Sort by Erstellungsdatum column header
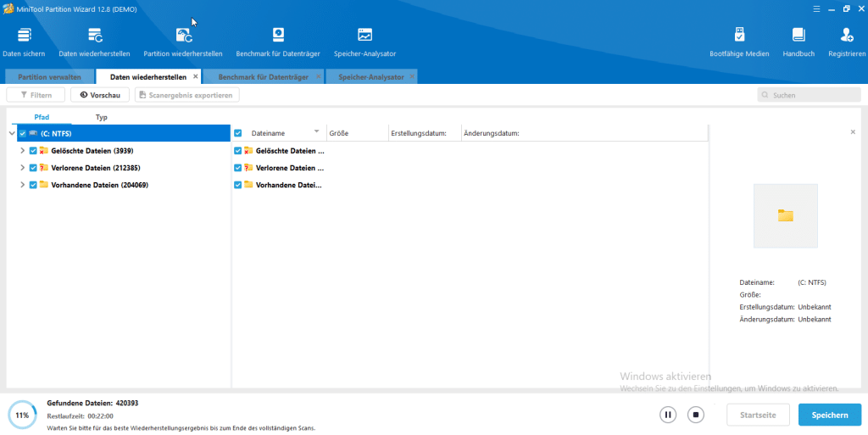Viewport: 868px width, 435px height. click(x=426, y=133)
